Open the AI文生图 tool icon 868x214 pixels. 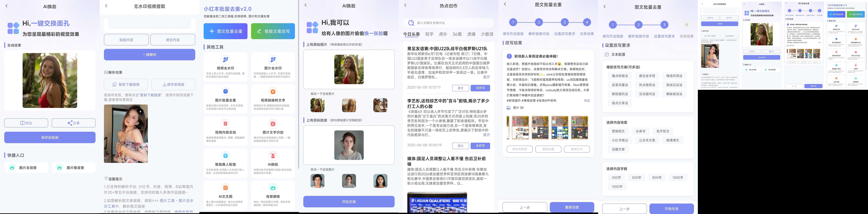[225, 188]
